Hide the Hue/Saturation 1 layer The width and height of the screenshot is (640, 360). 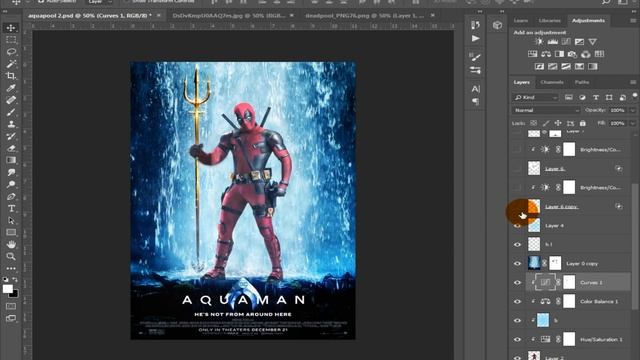click(x=518, y=339)
